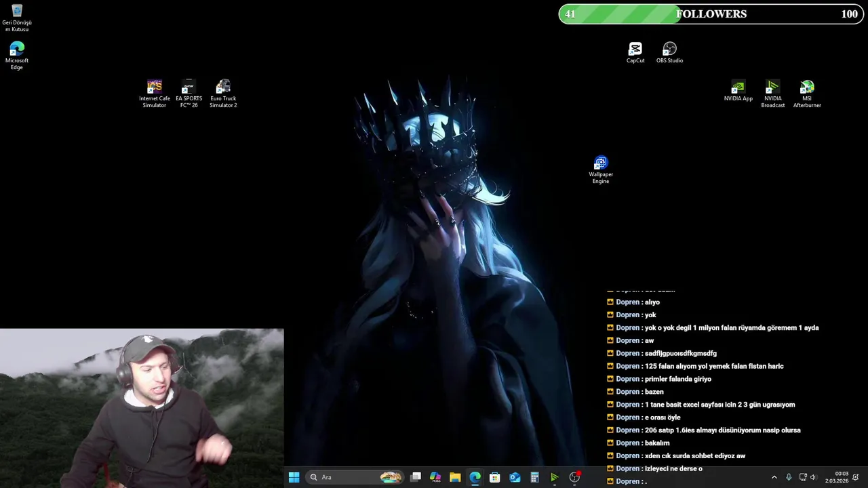Open the volume control in system tray
868x488 pixels.
click(x=814, y=477)
